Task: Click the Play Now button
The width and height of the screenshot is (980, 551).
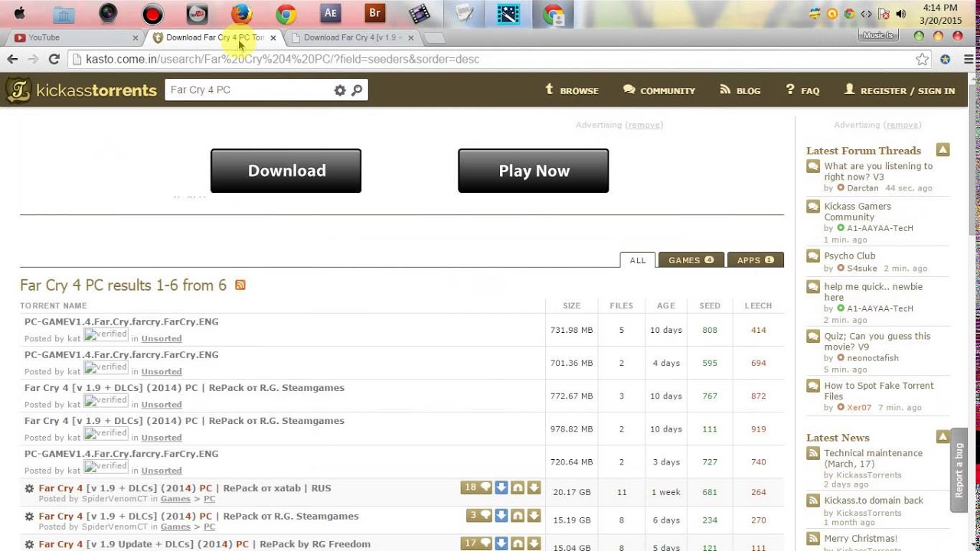Action: click(x=534, y=171)
